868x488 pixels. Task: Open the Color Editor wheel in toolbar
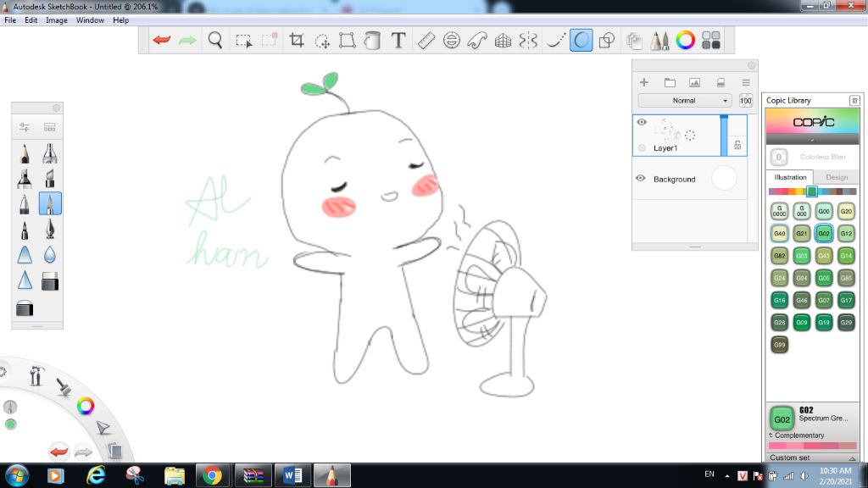click(x=685, y=40)
